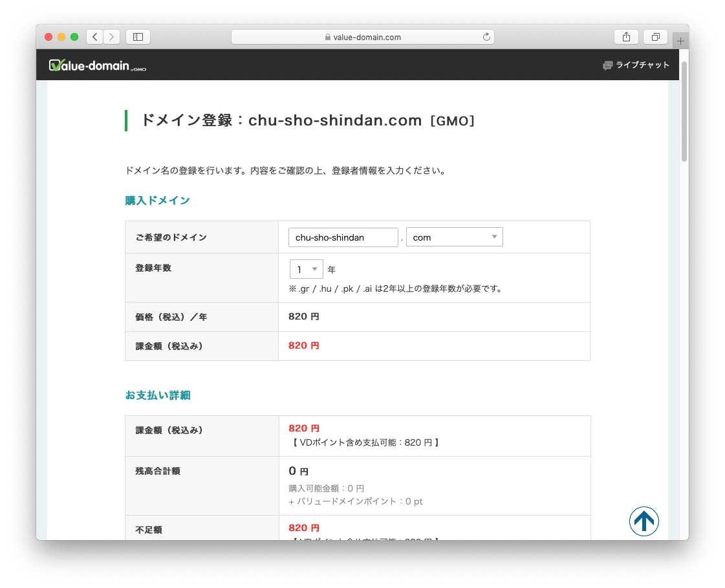
Task: Open a new Safari tab with the plus button
Action: coord(680,40)
